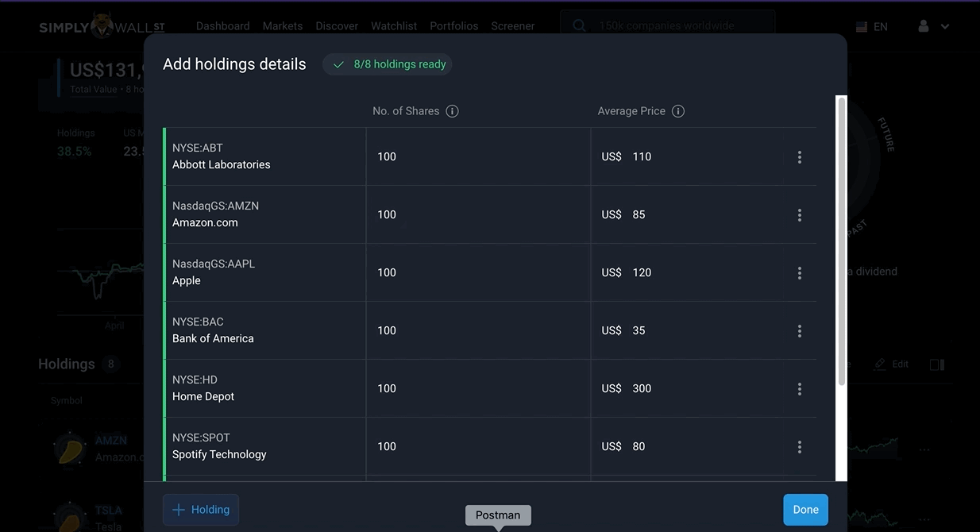The image size is (980, 532).
Task: Click the NasdaqGS:AMZN ticker text
Action: click(215, 206)
